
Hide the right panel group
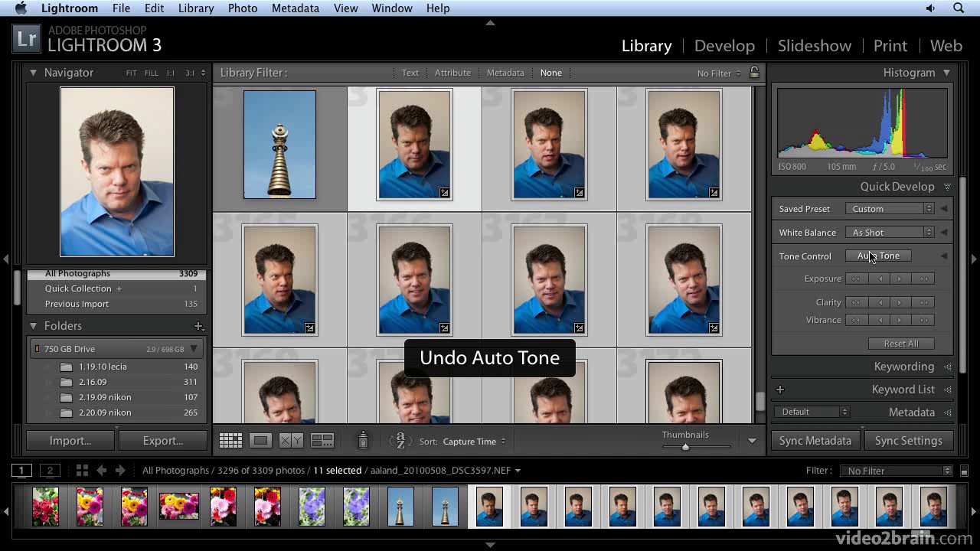click(974, 259)
